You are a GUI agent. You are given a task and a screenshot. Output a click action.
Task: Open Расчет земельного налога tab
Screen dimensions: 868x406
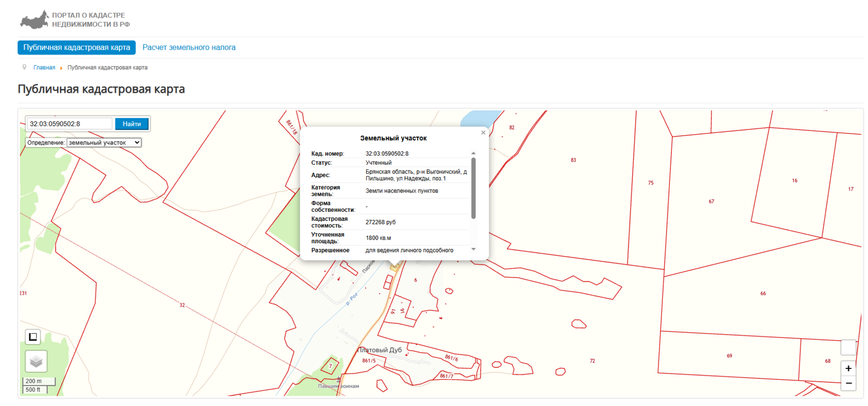pyautogui.click(x=189, y=48)
